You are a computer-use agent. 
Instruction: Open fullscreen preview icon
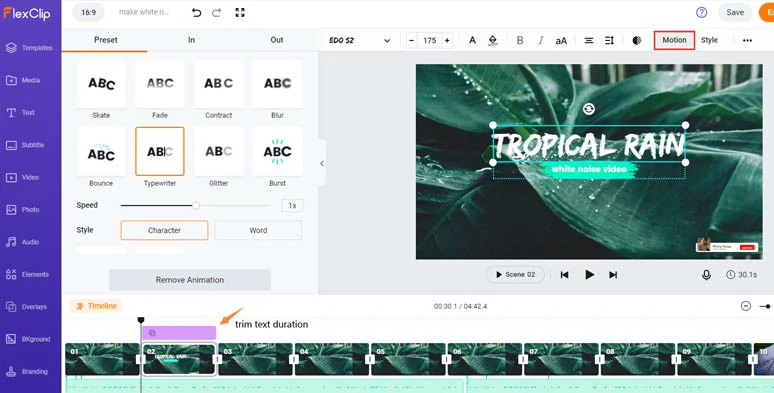240,13
